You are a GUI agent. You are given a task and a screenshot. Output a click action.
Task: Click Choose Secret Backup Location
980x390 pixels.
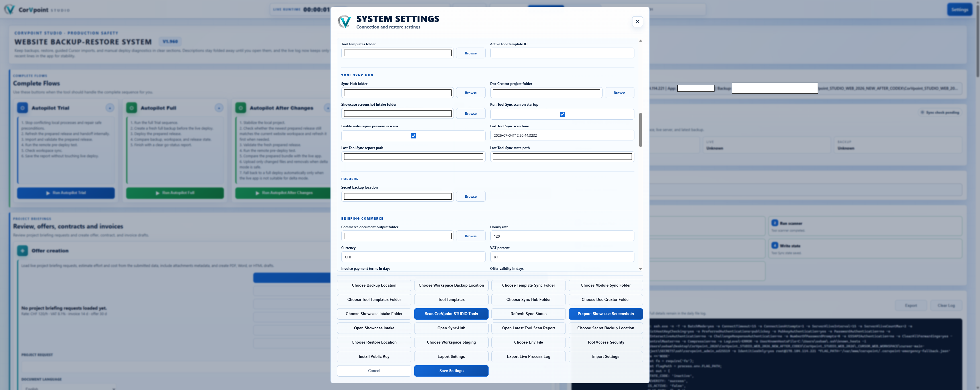click(606, 328)
